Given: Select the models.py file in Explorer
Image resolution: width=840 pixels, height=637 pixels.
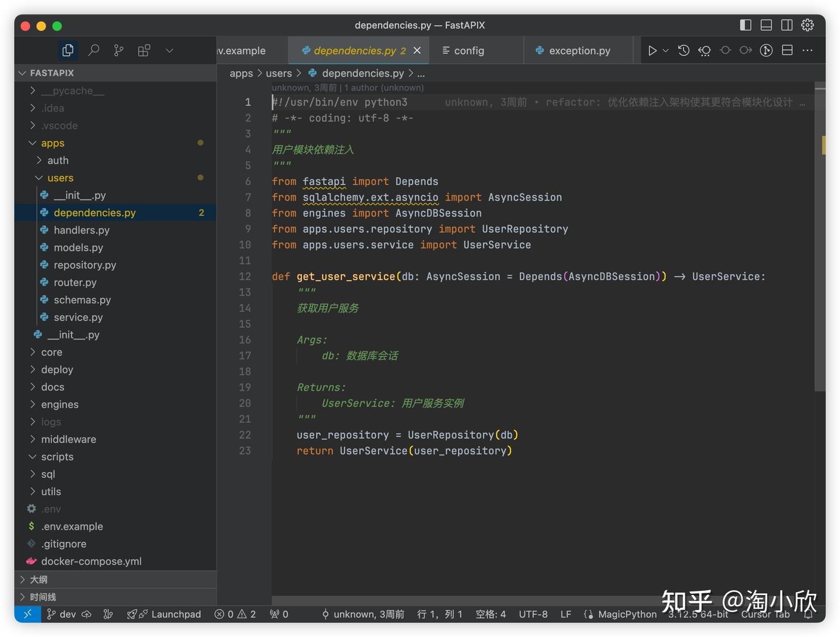Looking at the screenshot, I should click(79, 247).
